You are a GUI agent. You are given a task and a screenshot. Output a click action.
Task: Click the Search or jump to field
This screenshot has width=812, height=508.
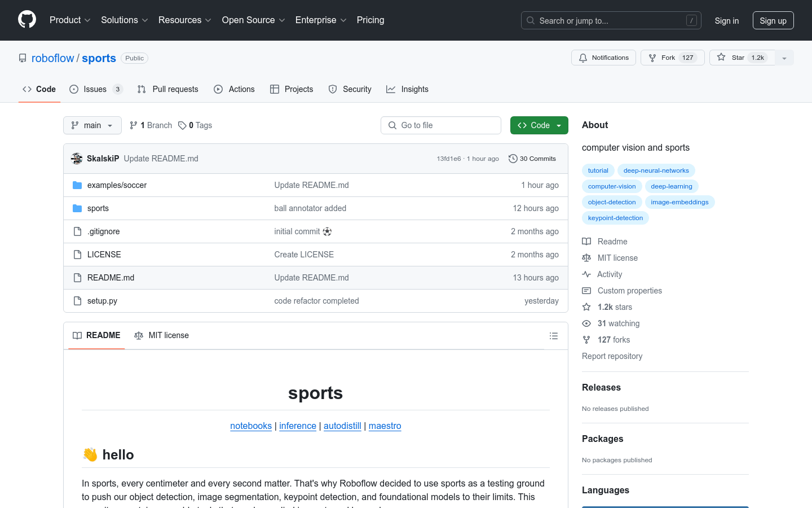611,20
